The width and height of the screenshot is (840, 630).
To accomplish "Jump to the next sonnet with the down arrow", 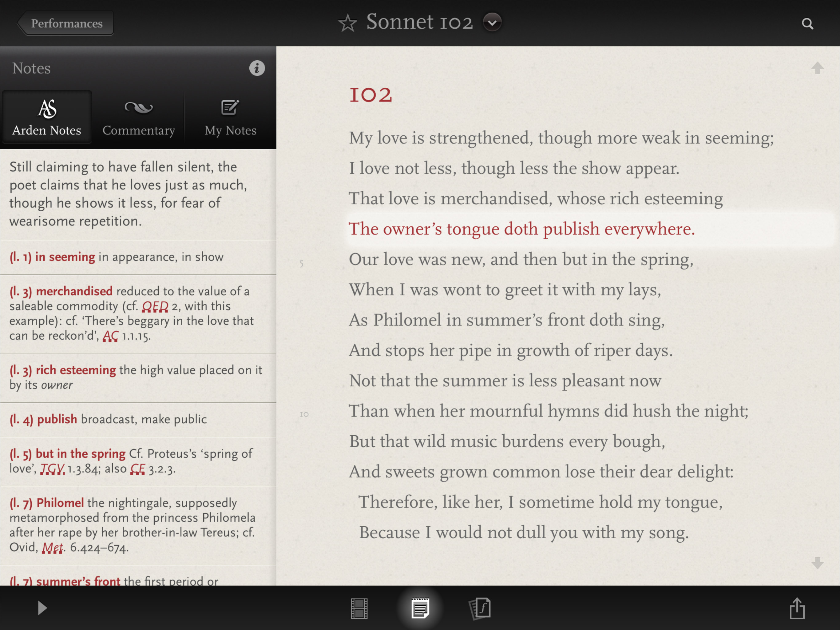I will pos(817,563).
